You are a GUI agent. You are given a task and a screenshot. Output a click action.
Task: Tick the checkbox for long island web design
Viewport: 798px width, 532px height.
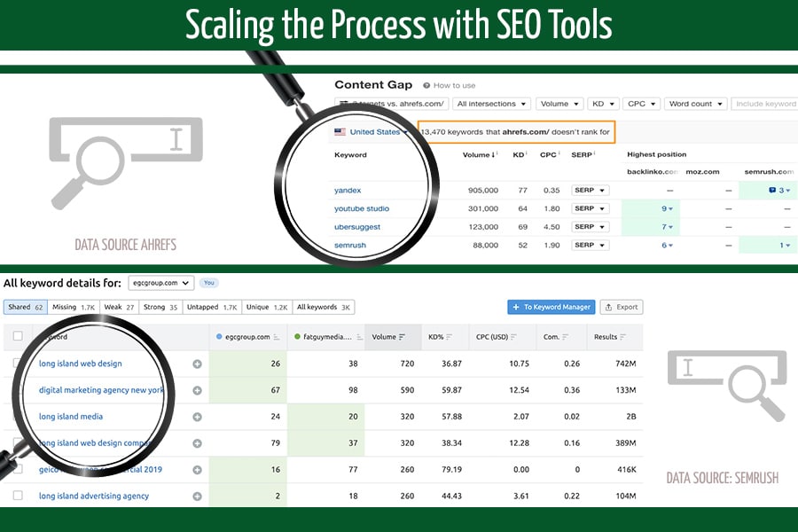click(18, 363)
